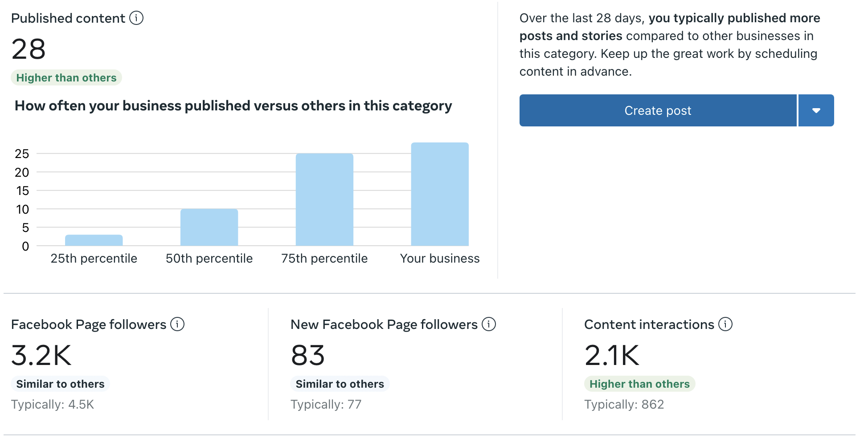Click the Content interactions heading
Image resolution: width=868 pixels, height=446 pixels.
(x=649, y=324)
